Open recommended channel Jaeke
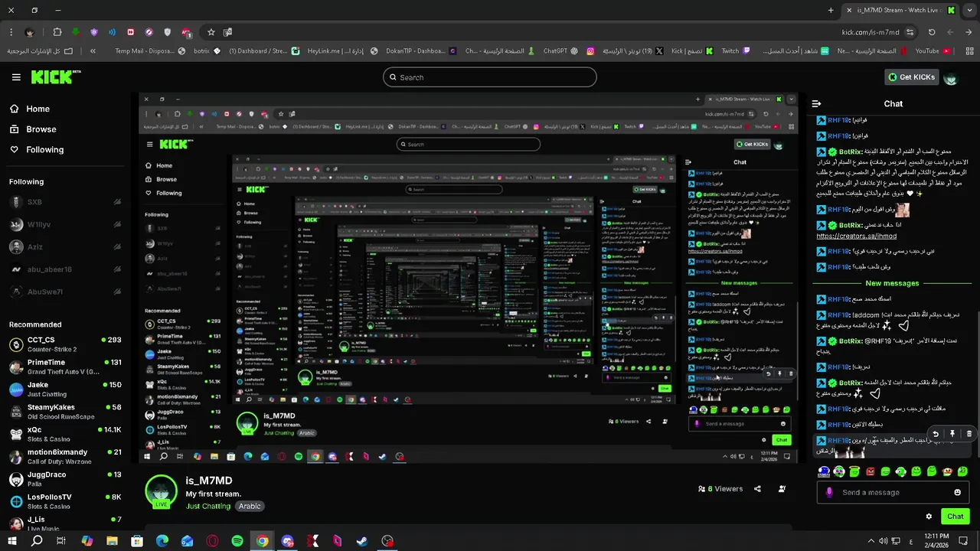Screen dimensions: 980x551 [x=65, y=390]
